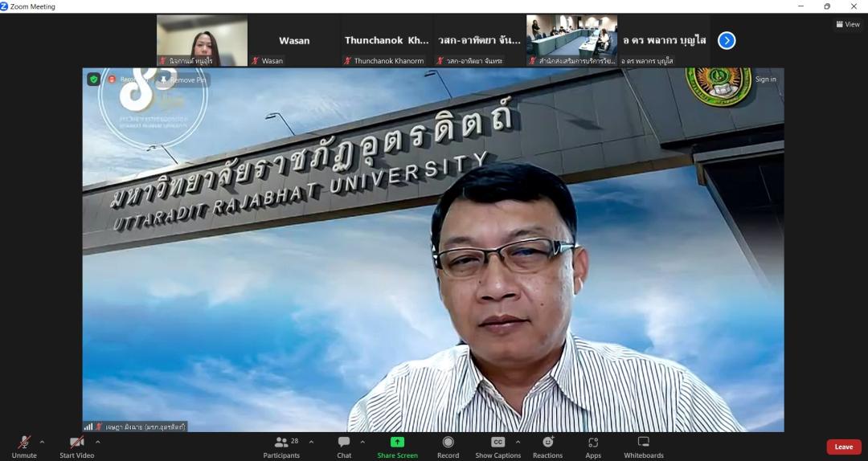Viewport: 868px width, 461px height.
Task: Open the Whiteboards panel
Action: 643,446
